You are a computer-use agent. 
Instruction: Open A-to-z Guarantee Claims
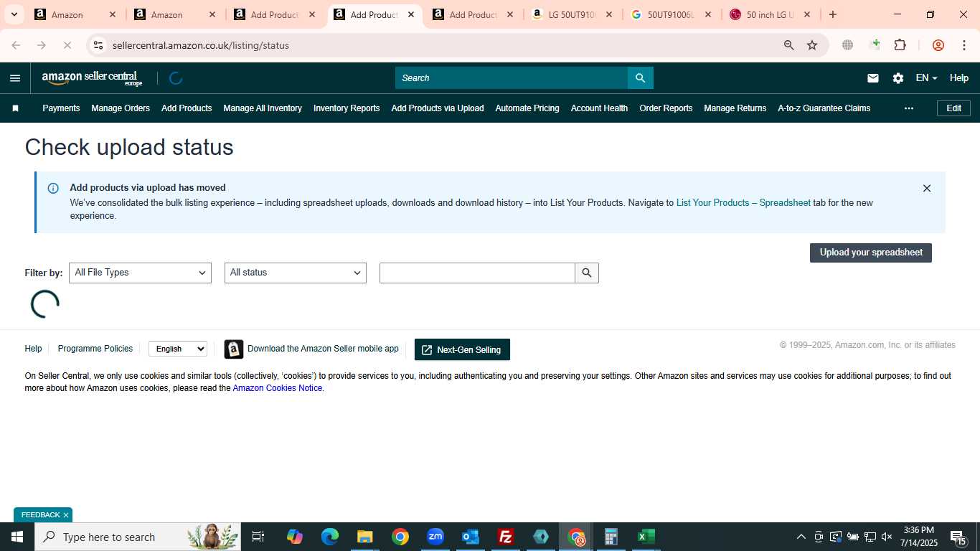[824, 108]
